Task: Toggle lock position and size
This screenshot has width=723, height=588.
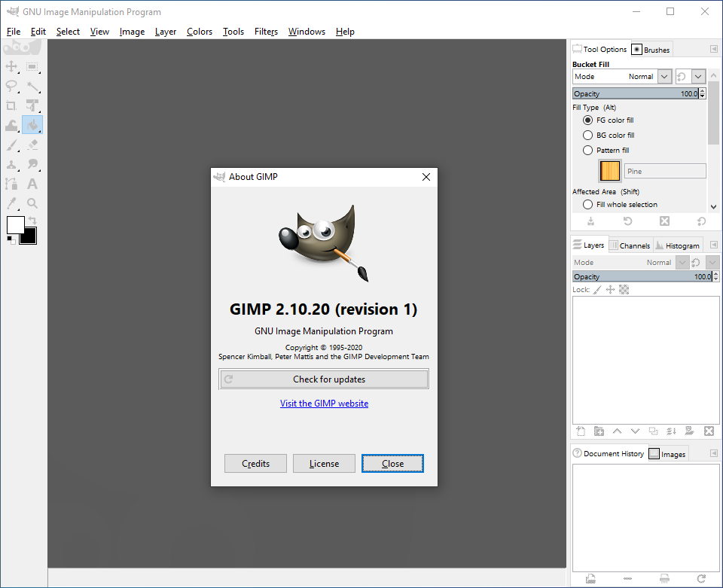Action: coord(611,290)
